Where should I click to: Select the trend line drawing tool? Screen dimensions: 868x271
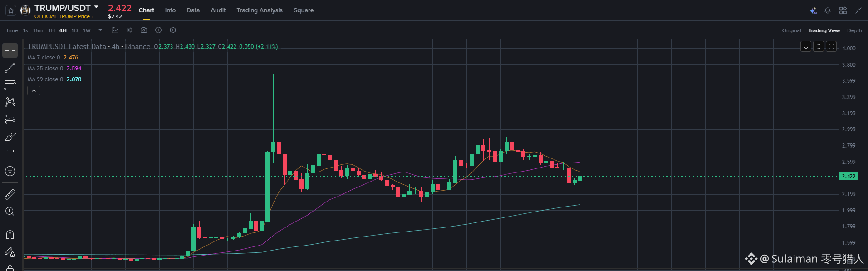pos(10,68)
